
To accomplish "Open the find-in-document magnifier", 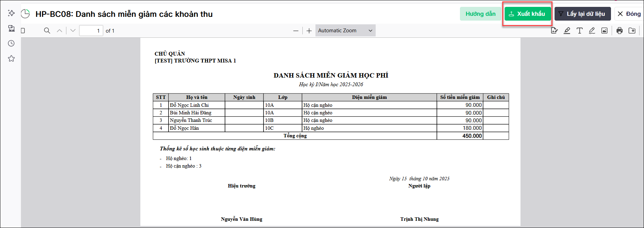I will click(47, 31).
